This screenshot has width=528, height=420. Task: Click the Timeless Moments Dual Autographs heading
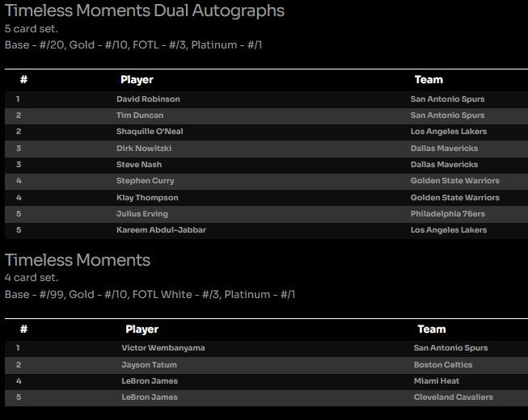145,11
